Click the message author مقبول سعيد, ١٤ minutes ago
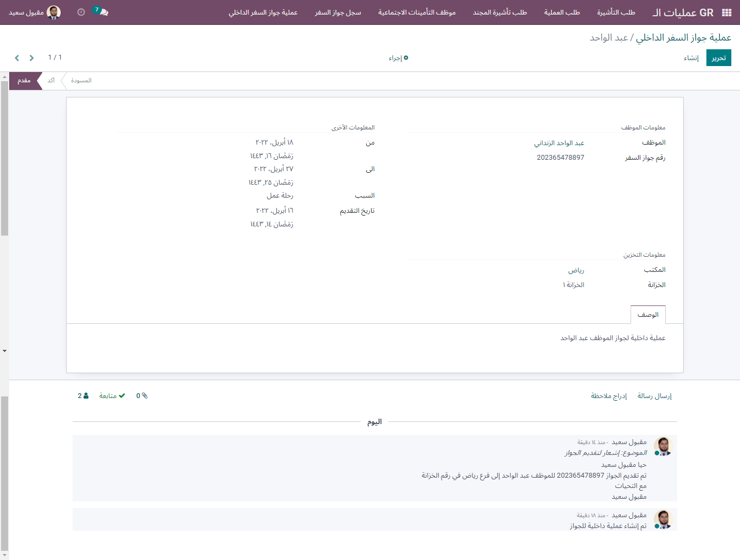 point(629,442)
